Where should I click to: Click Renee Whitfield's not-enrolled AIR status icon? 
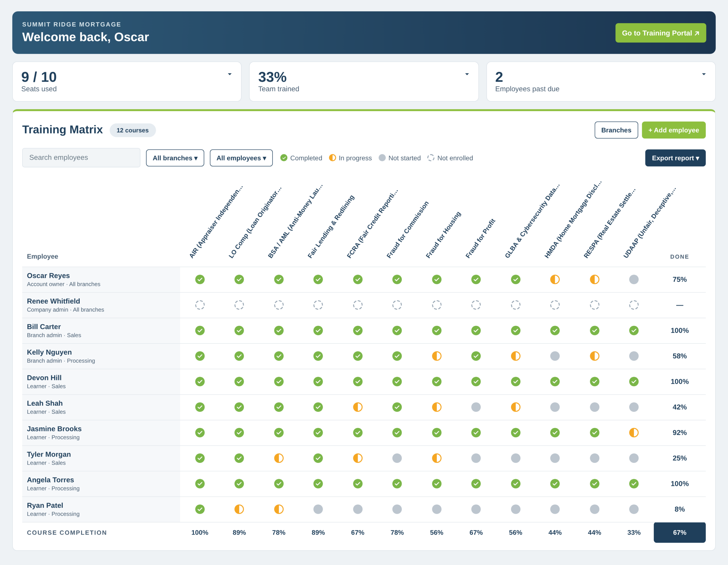click(200, 305)
